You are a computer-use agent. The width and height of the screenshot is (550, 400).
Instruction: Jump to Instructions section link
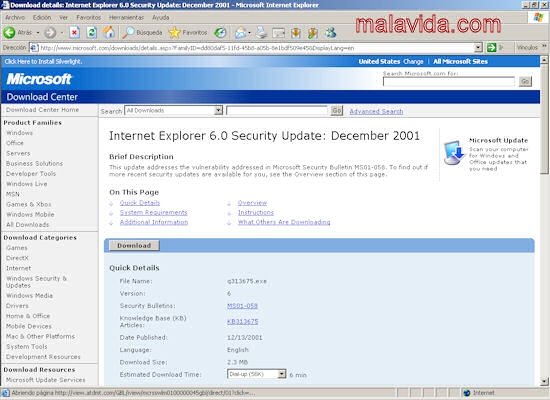256,212
